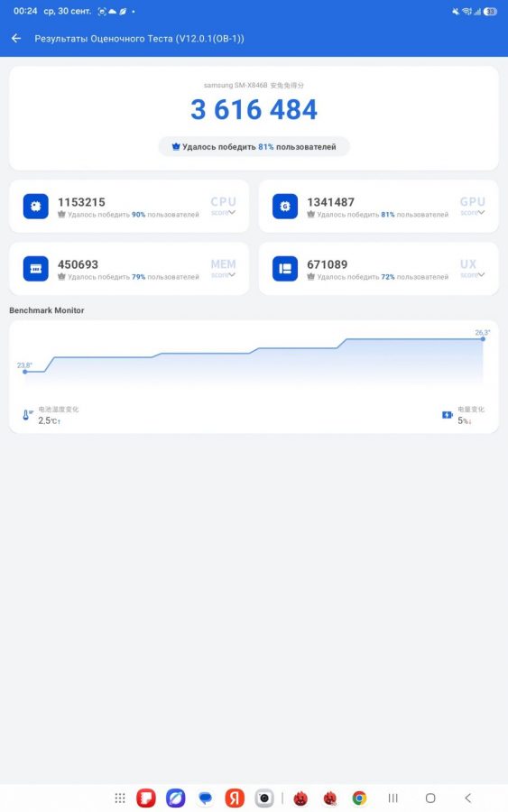Tap the date 'ср, 30 сент.'
This screenshot has width=508, height=812.
(x=68, y=11)
